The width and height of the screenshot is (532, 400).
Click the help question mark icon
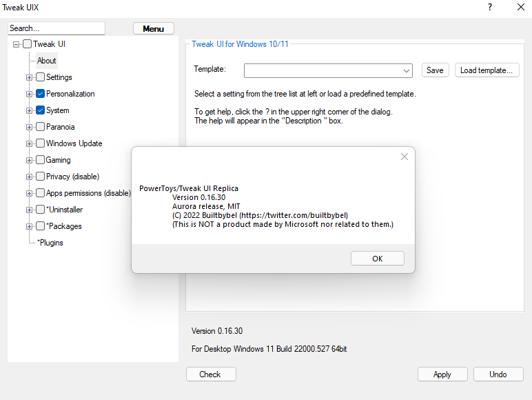pyautogui.click(x=489, y=7)
